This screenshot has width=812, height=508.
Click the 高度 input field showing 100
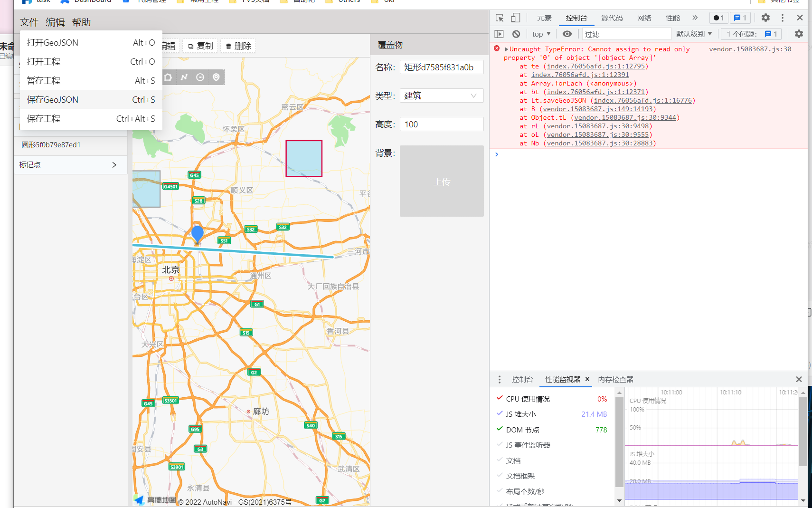(x=442, y=124)
